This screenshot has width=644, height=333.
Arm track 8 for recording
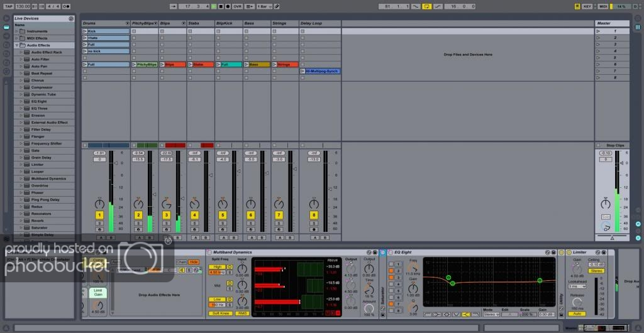point(313,230)
